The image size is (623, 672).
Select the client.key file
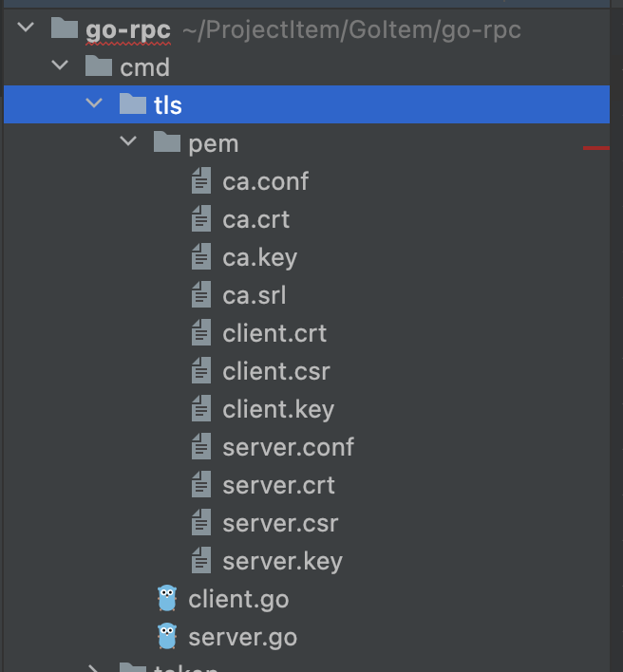278,409
